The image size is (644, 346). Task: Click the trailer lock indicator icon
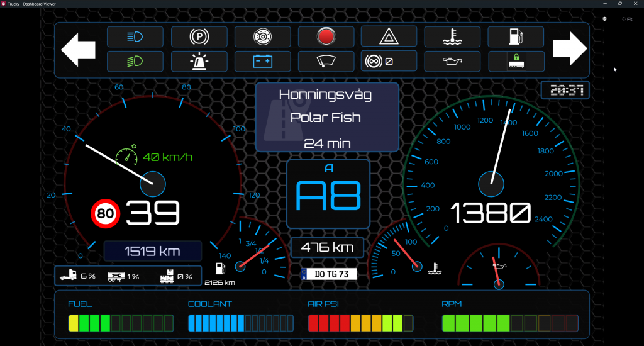[x=516, y=62]
